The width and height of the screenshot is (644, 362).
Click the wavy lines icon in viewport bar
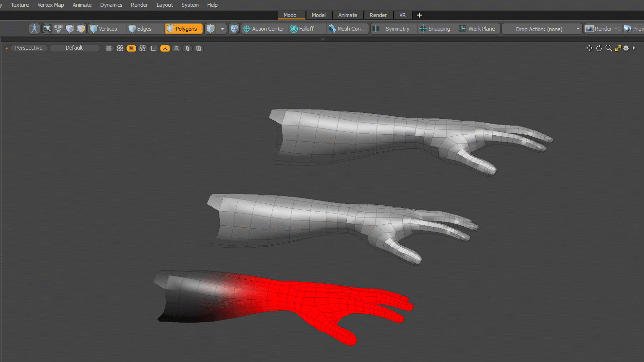coord(143,48)
